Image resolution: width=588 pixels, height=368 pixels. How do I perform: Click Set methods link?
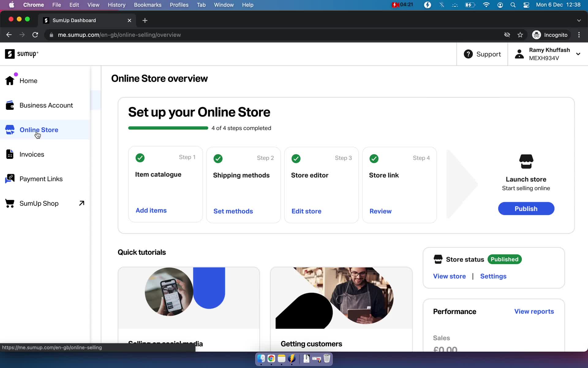point(233,211)
